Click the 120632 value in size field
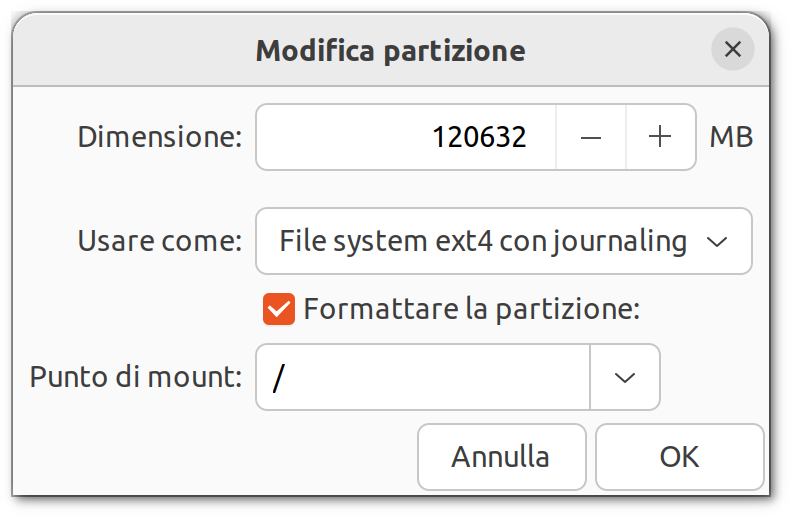The width and height of the screenshot is (790, 516). [x=479, y=137]
